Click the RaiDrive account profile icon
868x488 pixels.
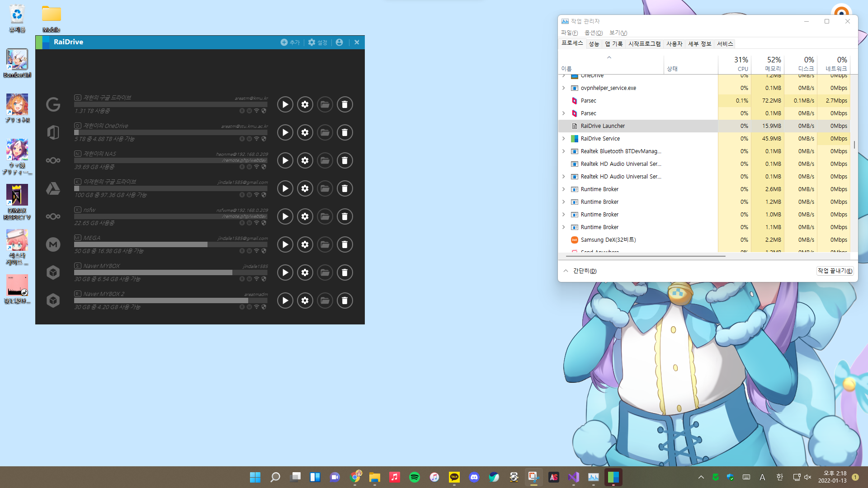click(340, 42)
